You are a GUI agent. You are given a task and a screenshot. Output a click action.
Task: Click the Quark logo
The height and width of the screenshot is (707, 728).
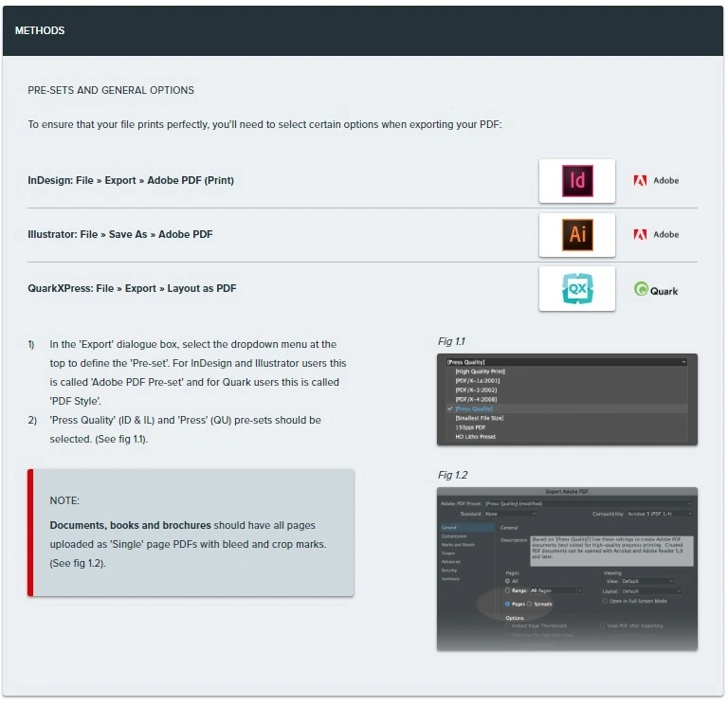pyautogui.click(x=656, y=289)
